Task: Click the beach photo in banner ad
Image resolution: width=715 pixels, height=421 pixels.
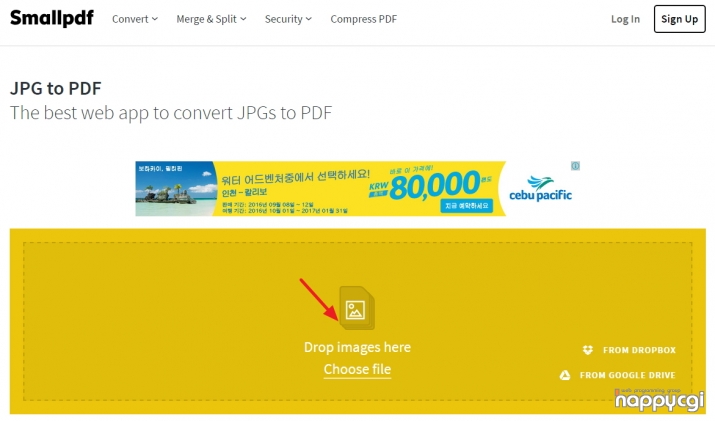Action: tap(176, 188)
